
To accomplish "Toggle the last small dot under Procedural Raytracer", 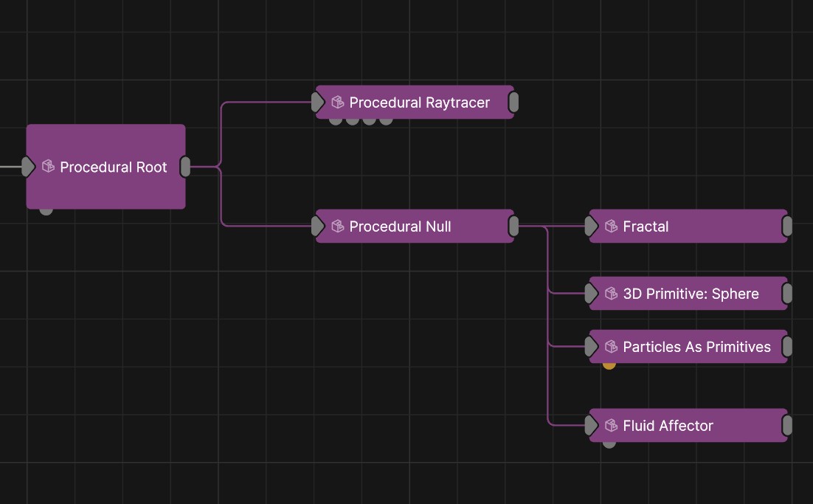I will click(384, 119).
